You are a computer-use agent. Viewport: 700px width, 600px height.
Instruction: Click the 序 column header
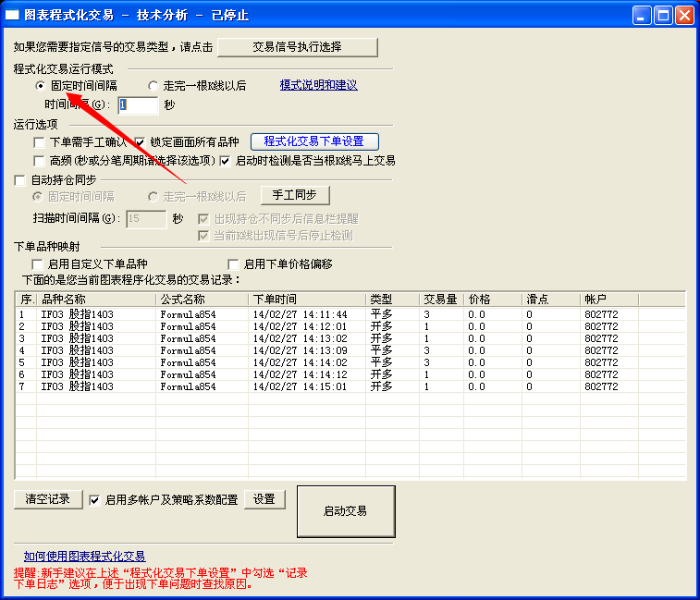pyautogui.click(x=27, y=300)
